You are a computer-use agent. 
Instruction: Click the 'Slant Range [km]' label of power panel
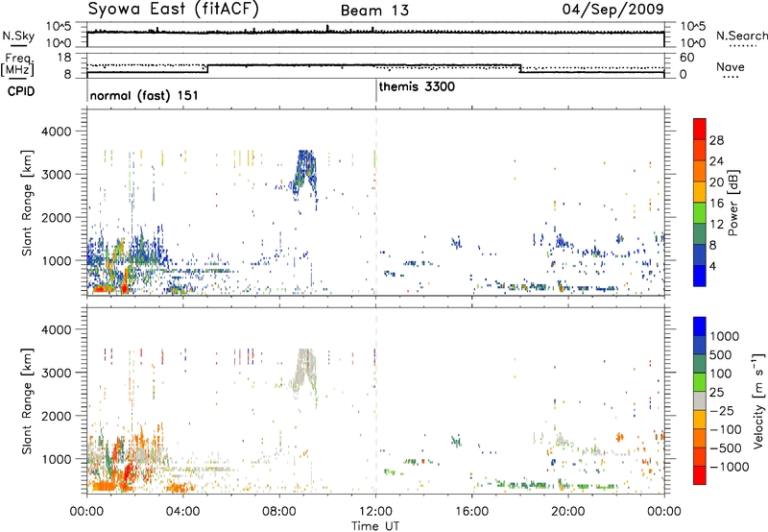pyautogui.click(x=27, y=203)
